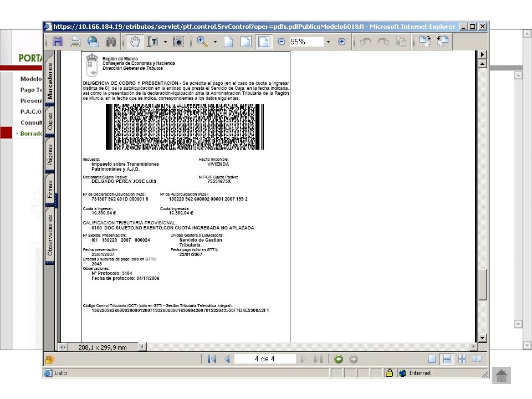Screen dimensions: 532x399
Task: Save a copy of the PDF
Action: pos(57,42)
